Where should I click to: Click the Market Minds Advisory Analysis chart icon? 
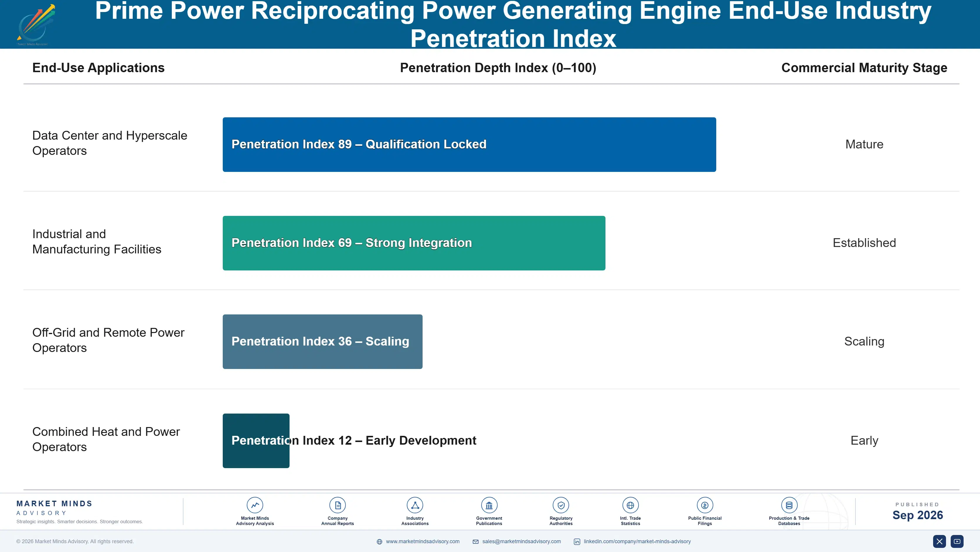255,505
